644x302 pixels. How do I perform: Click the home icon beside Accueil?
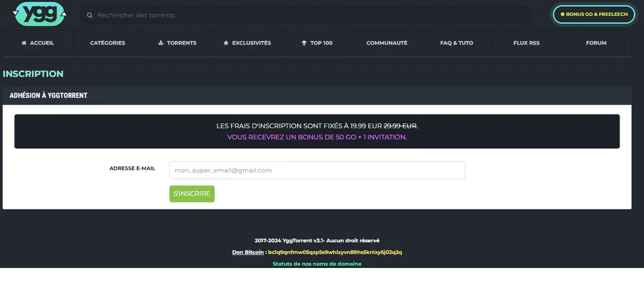coord(24,43)
